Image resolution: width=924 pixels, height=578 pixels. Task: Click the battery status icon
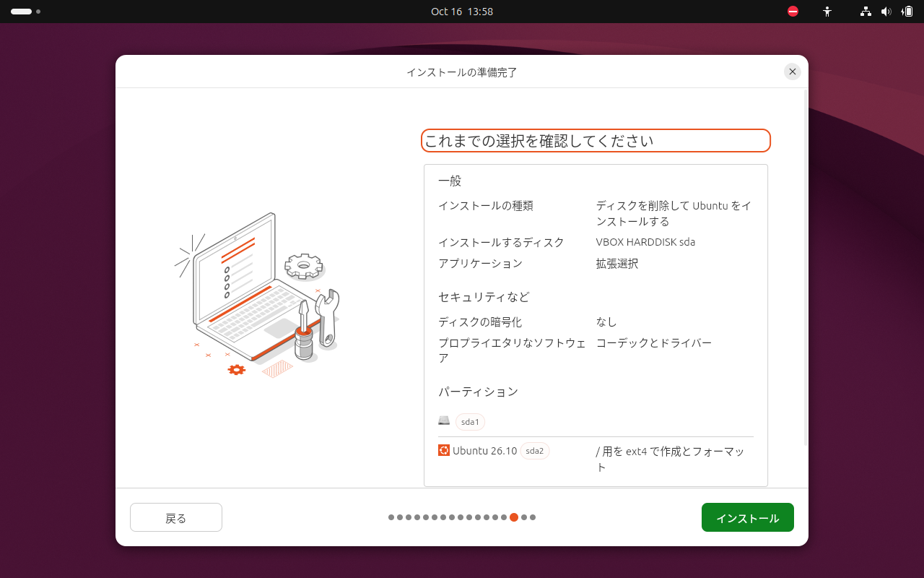907,12
